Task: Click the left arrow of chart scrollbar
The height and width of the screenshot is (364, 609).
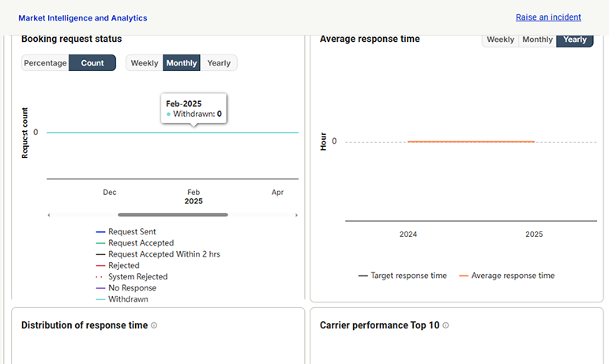Action: 48,215
